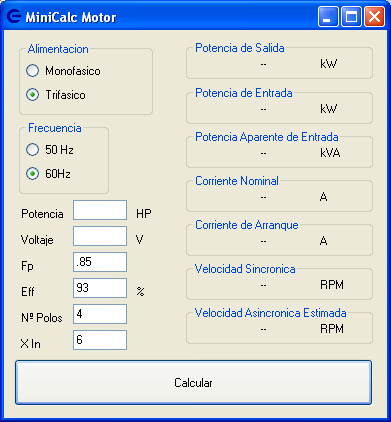Click the Frecuencia group label

point(55,128)
